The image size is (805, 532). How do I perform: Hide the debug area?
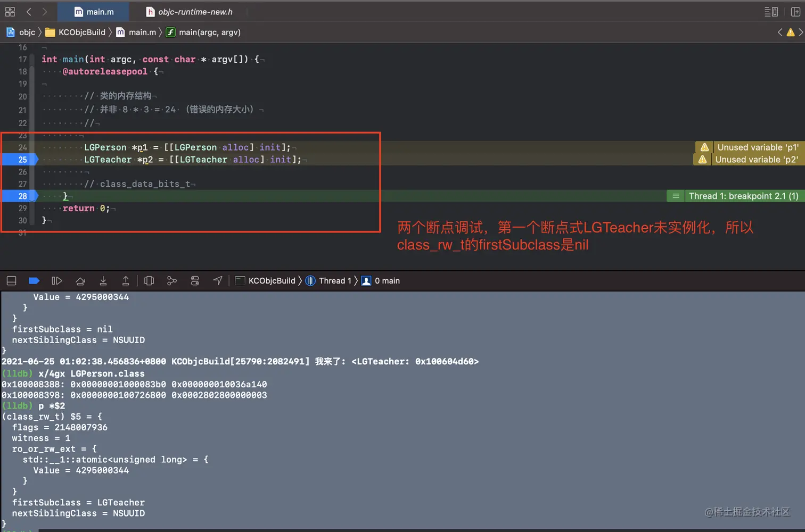click(11, 280)
